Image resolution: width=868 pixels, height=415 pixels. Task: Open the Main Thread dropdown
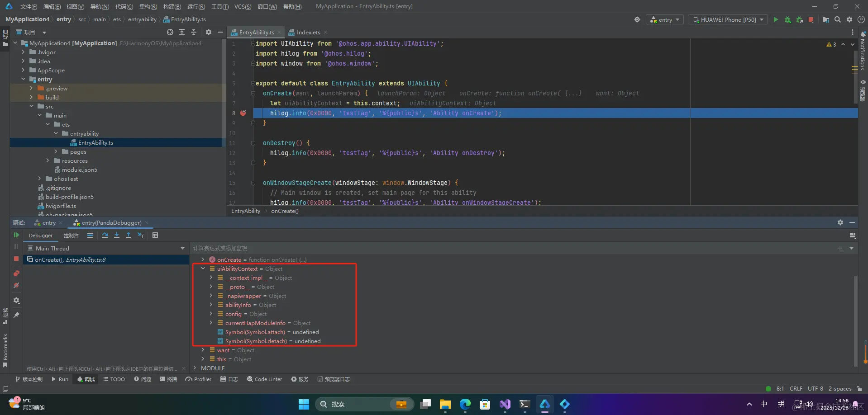106,248
